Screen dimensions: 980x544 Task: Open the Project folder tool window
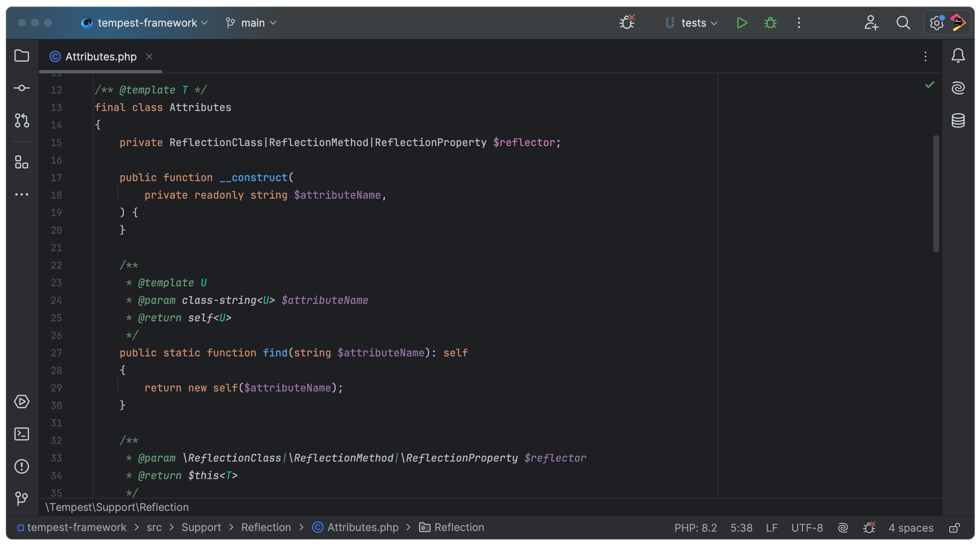22,56
